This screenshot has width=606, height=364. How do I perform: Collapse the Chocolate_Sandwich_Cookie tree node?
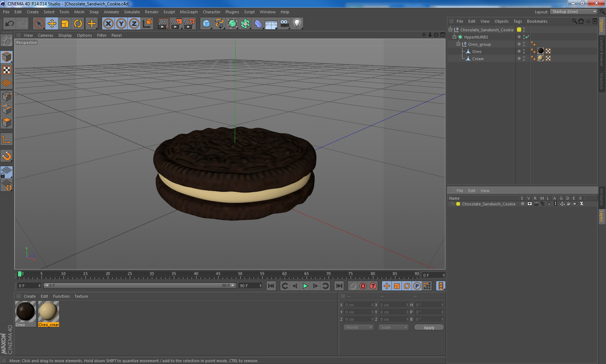[451, 30]
